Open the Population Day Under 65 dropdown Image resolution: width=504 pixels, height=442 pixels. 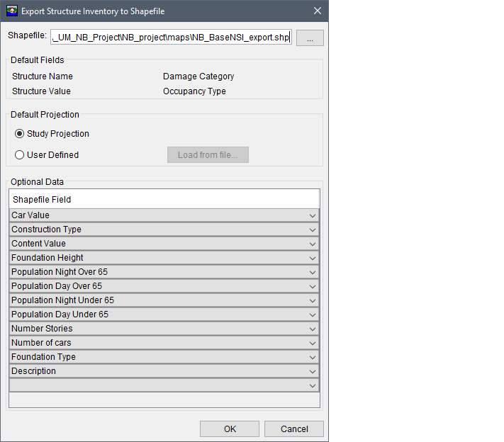click(x=164, y=314)
